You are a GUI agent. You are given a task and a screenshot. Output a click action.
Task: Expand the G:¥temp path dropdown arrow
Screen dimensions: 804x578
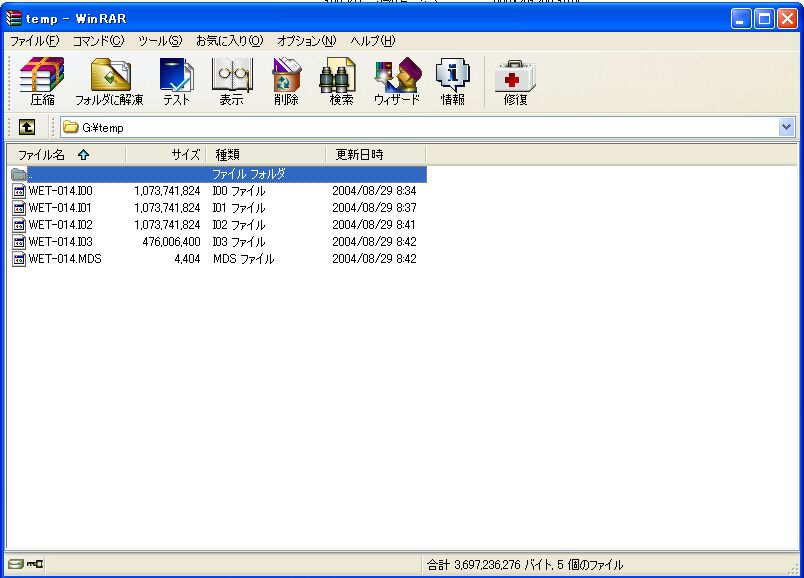click(x=786, y=127)
